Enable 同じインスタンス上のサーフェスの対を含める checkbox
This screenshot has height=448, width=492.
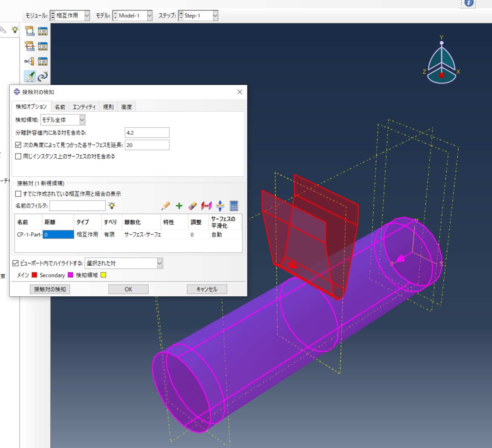point(18,156)
